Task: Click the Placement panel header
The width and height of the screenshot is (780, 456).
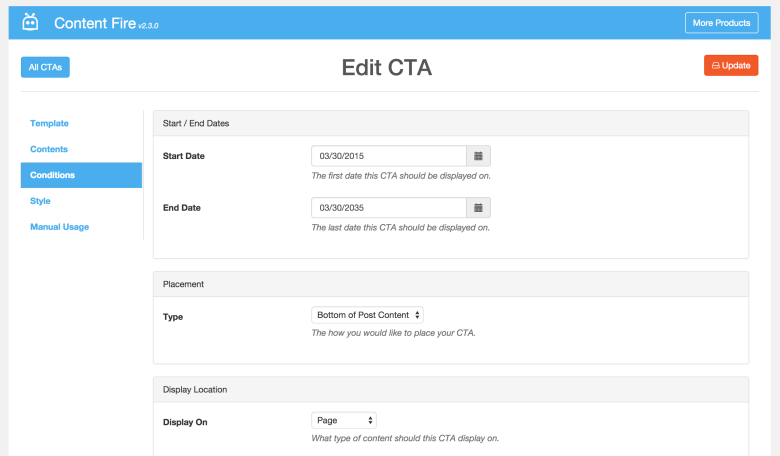Action: tap(450, 284)
